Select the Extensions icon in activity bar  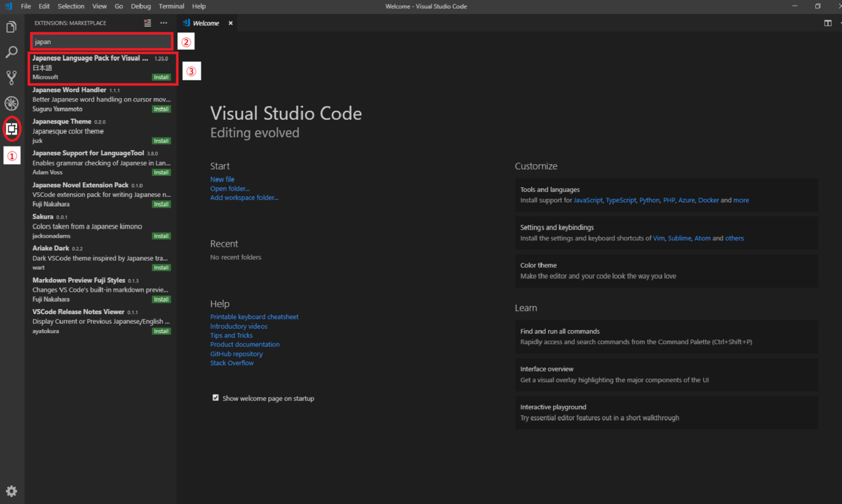point(12,128)
